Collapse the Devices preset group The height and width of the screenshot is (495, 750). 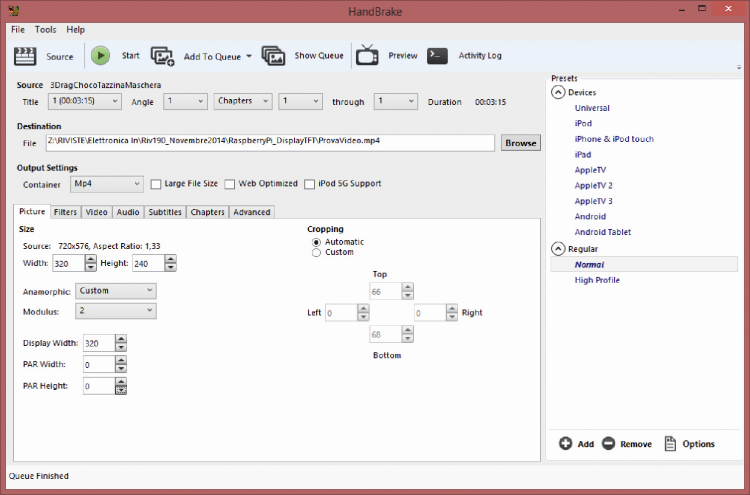point(558,92)
